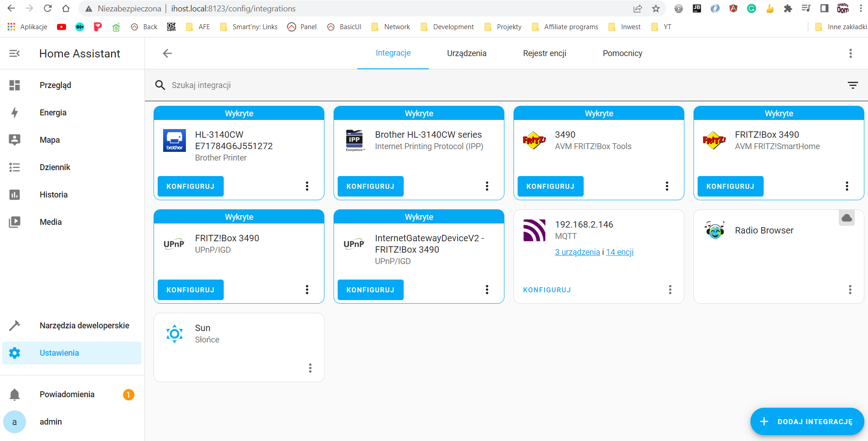868x441 pixels.
Task: Open the Historia panel
Action: (72, 195)
